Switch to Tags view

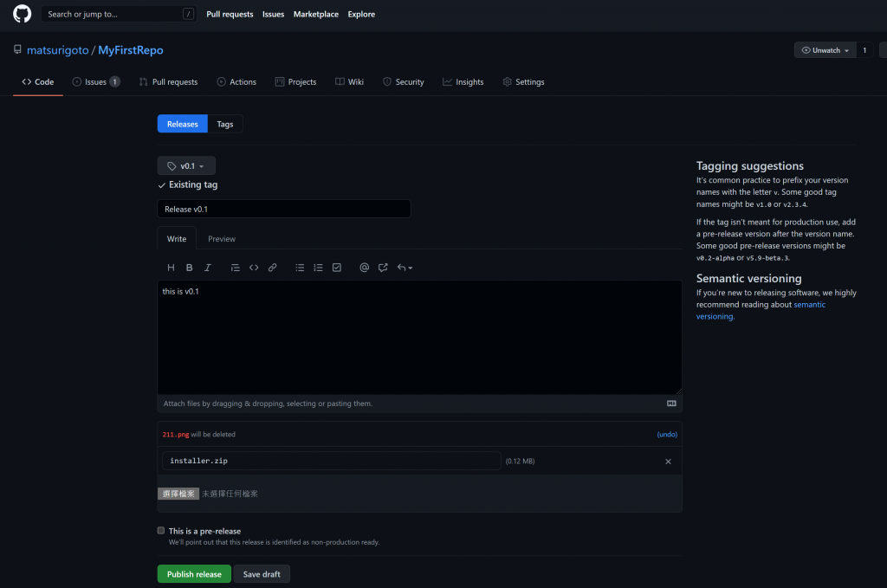click(225, 124)
